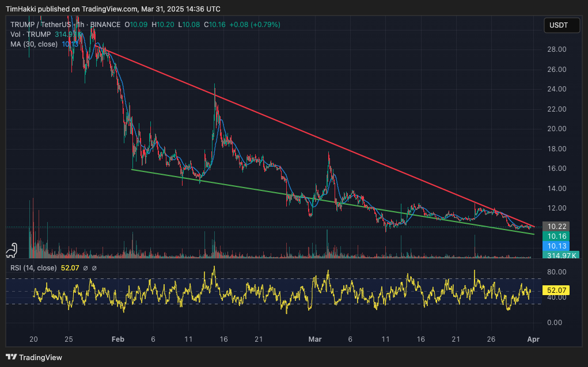
Task: Click the Mar month label on time axis
Action: coord(315,339)
